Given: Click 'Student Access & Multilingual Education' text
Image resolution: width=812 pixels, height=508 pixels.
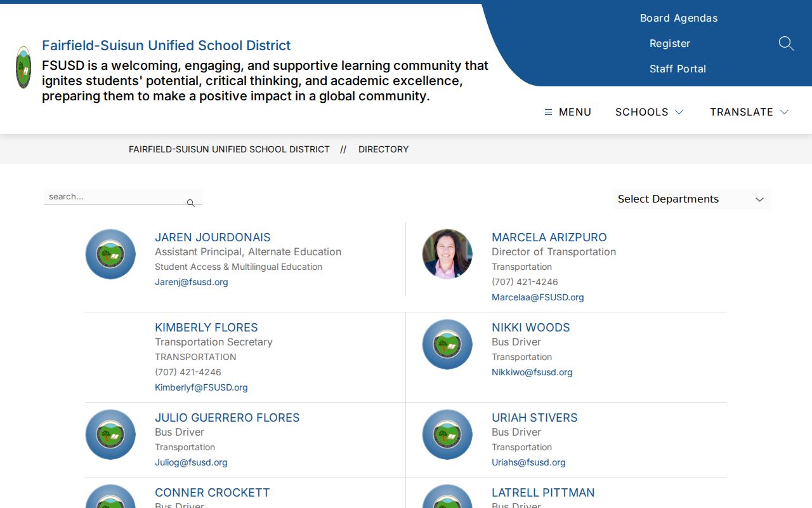Looking at the screenshot, I should pyautogui.click(x=239, y=267).
